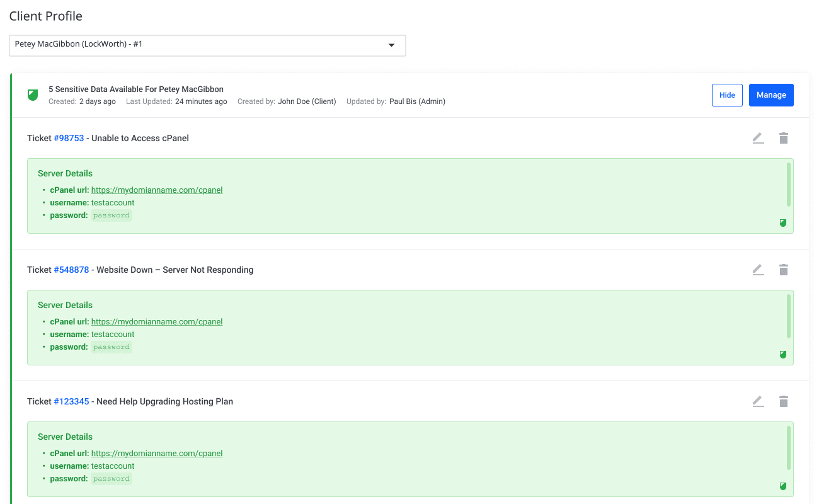Open ticket #123345 link
The width and height of the screenshot is (819, 504).
(71, 401)
